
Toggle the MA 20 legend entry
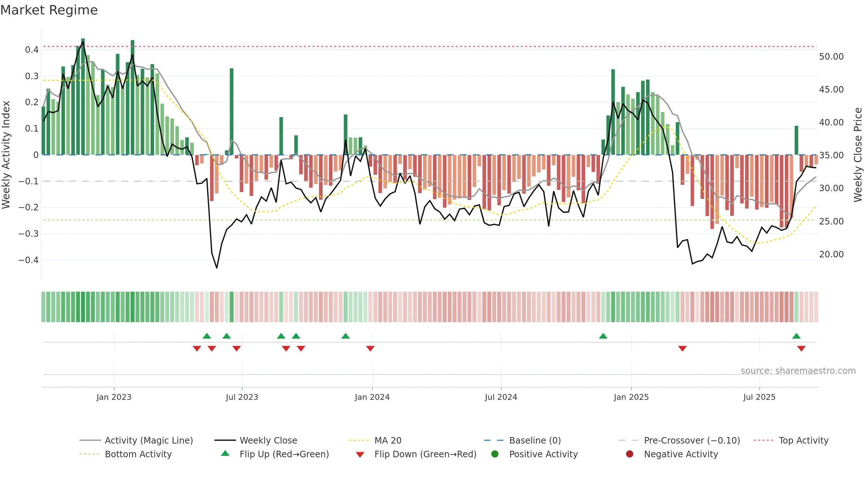coord(375,440)
